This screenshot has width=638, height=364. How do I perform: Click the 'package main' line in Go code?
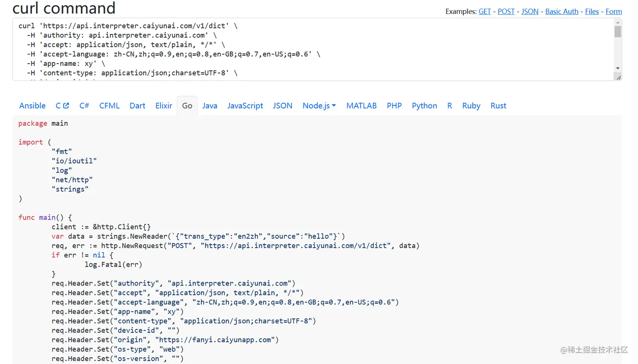point(43,123)
